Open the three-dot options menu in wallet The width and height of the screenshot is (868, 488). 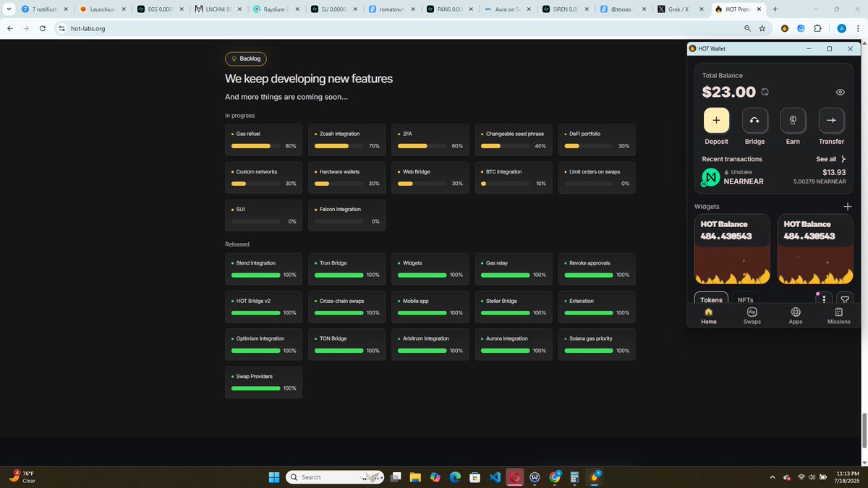tap(823, 299)
